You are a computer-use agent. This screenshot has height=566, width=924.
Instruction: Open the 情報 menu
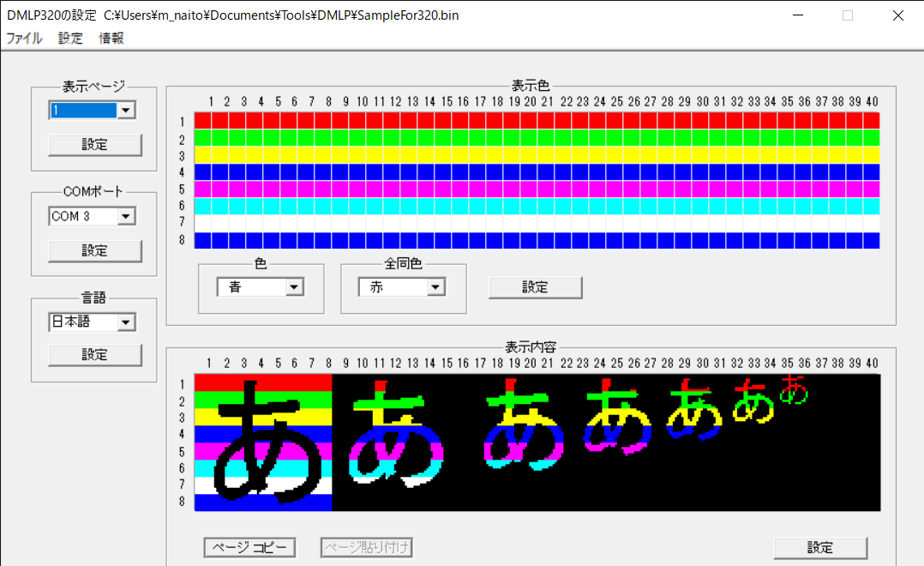111,39
